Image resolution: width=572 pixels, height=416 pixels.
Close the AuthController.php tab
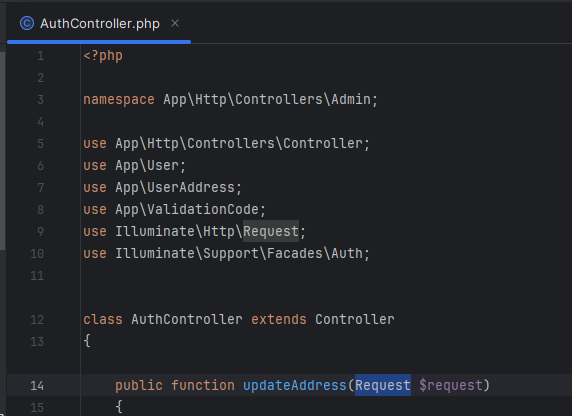[175, 23]
